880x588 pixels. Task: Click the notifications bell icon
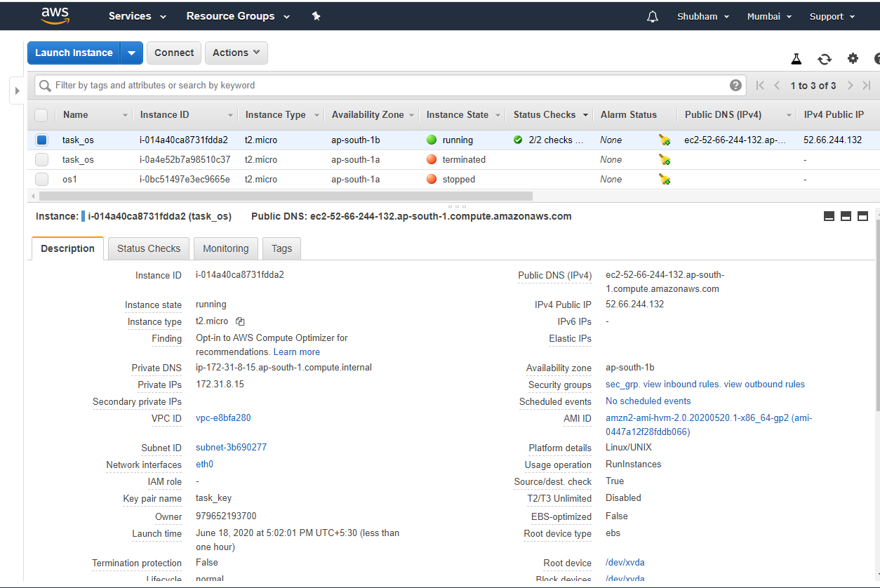click(652, 15)
